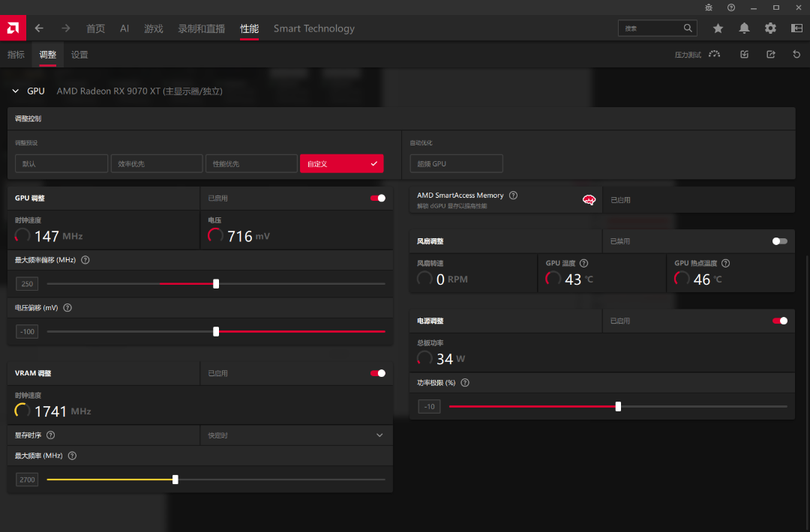810x532 pixels.
Task: Open the 指标 sub-tab
Action: [x=16, y=55]
